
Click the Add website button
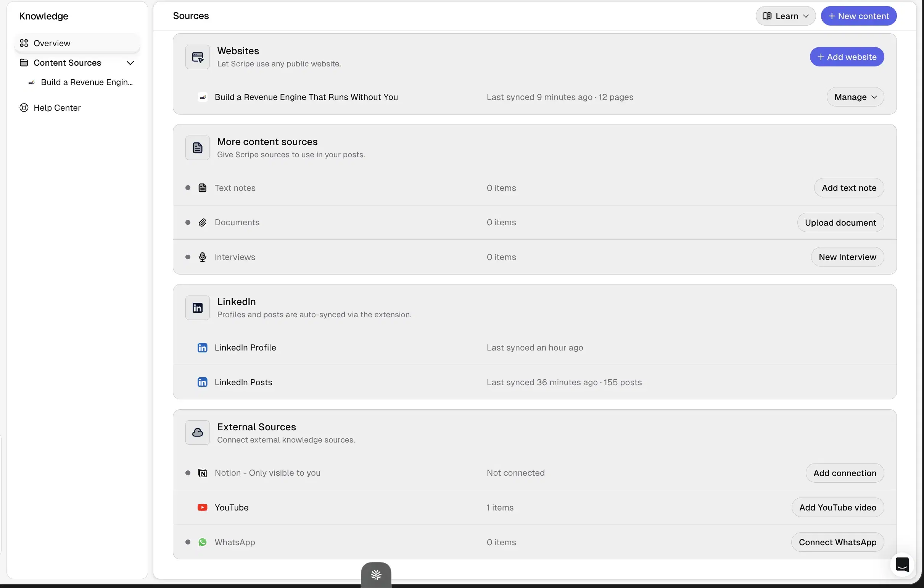tap(847, 57)
